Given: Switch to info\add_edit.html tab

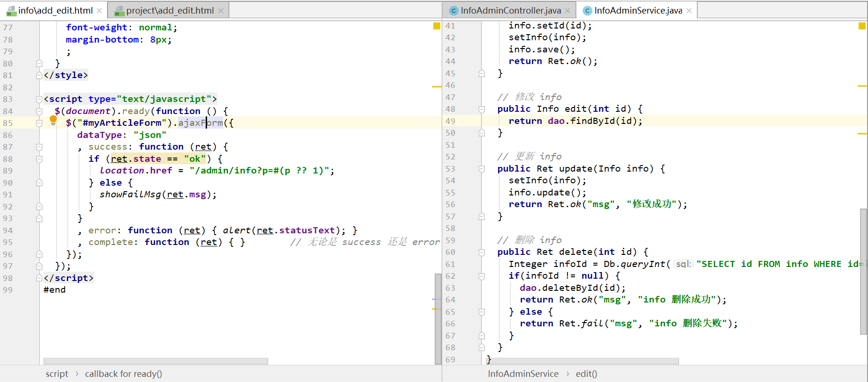Looking at the screenshot, I should (55, 10).
